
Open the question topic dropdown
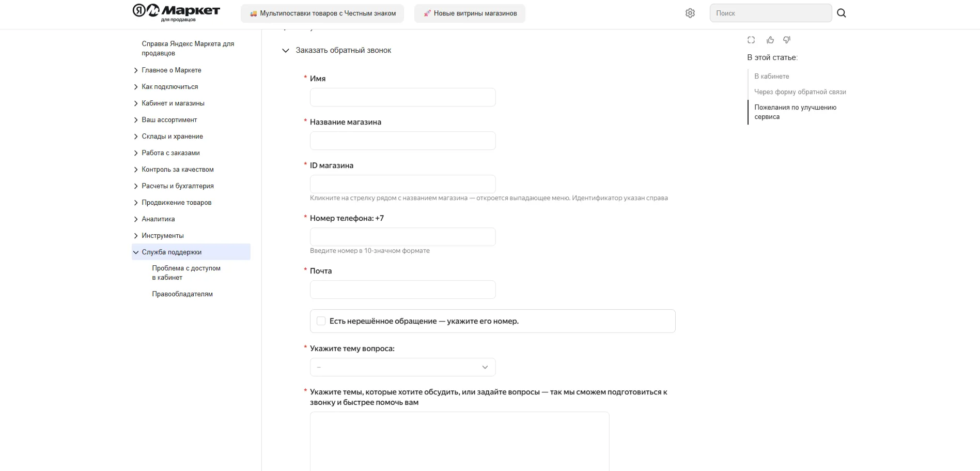tap(402, 367)
